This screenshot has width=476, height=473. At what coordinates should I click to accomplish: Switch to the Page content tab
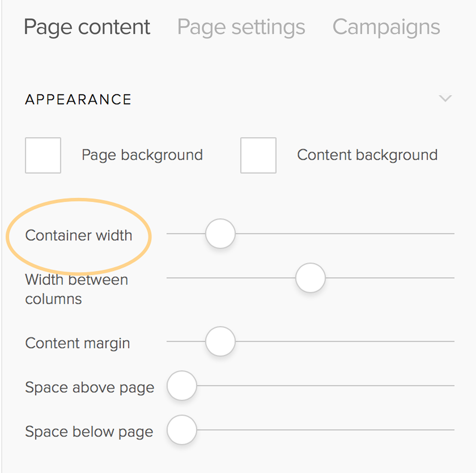pos(87,27)
